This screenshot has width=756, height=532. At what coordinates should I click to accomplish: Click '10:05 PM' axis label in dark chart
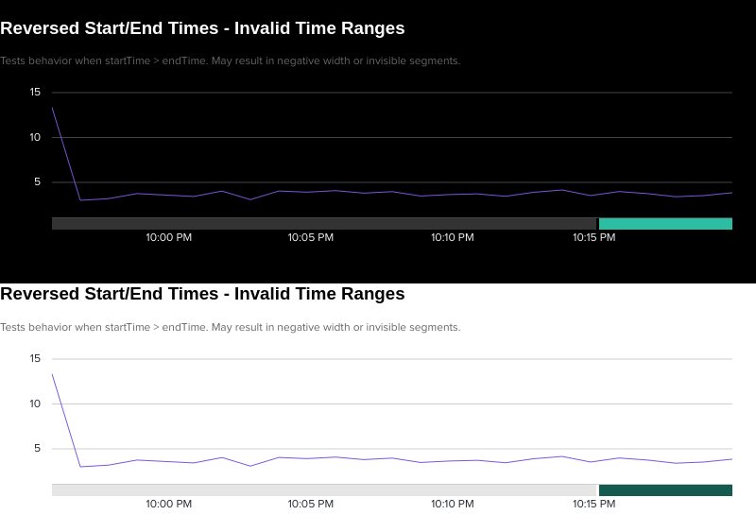point(311,237)
